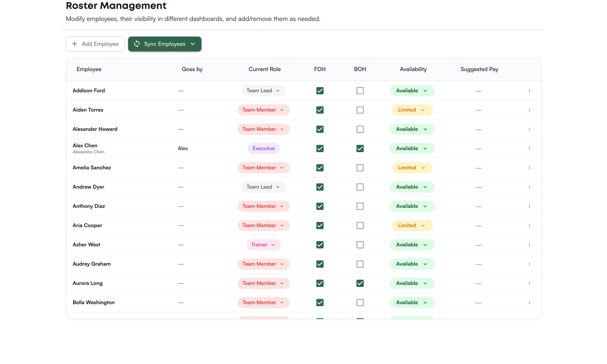Change Andrew Dyer's Team Lead role dropdown
This screenshot has width=607, height=364.
coord(264,187)
